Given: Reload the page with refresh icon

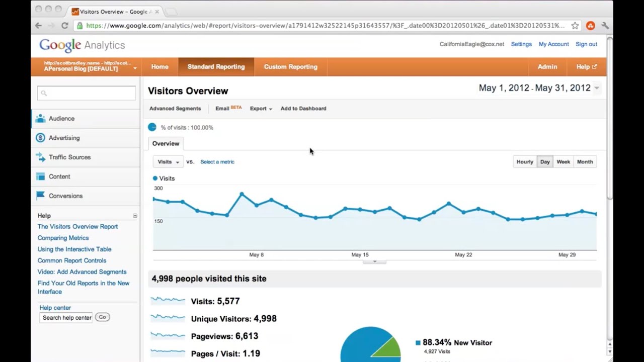Looking at the screenshot, I should tap(64, 26).
